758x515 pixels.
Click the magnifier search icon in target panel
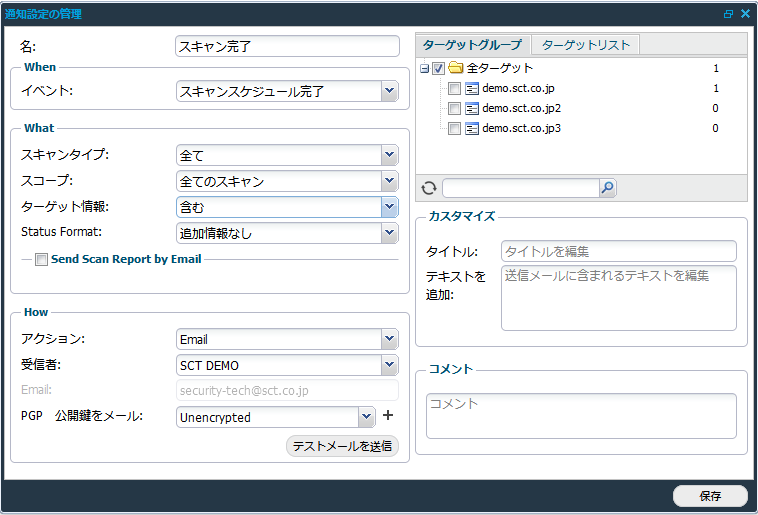pyautogui.click(x=608, y=188)
